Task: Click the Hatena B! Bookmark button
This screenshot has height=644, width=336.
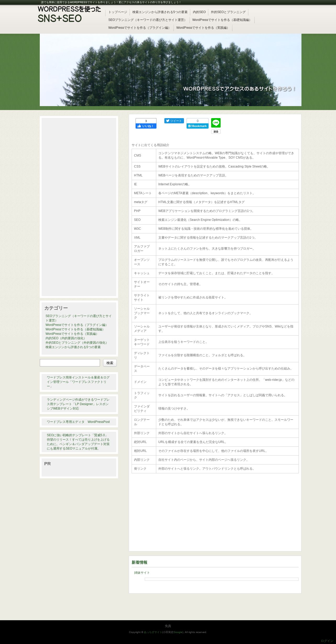Action: coord(198,126)
